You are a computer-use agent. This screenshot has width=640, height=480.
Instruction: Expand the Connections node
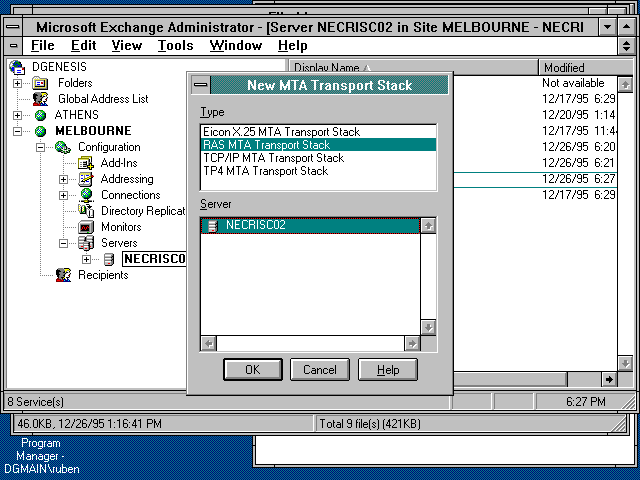(63, 195)
